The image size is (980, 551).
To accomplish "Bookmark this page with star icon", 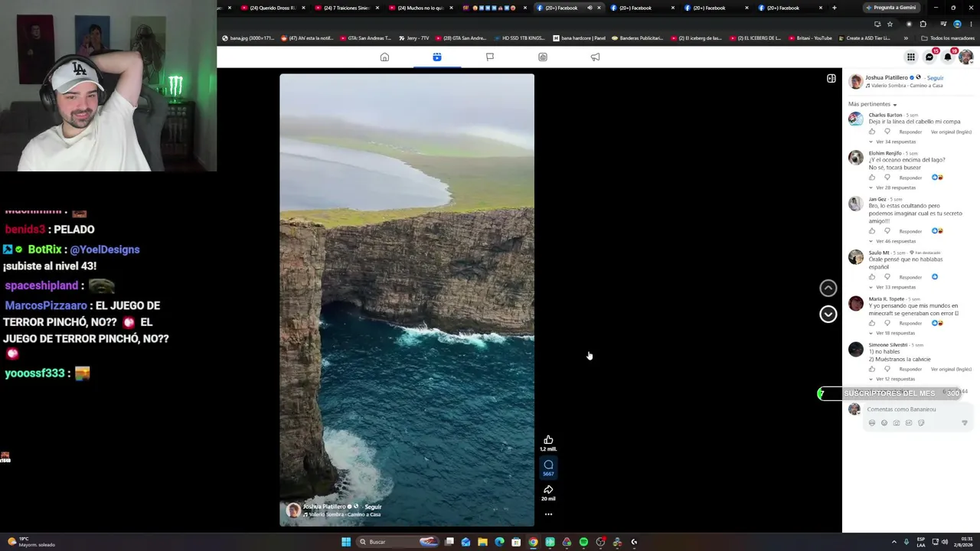I will coord(890,24).
